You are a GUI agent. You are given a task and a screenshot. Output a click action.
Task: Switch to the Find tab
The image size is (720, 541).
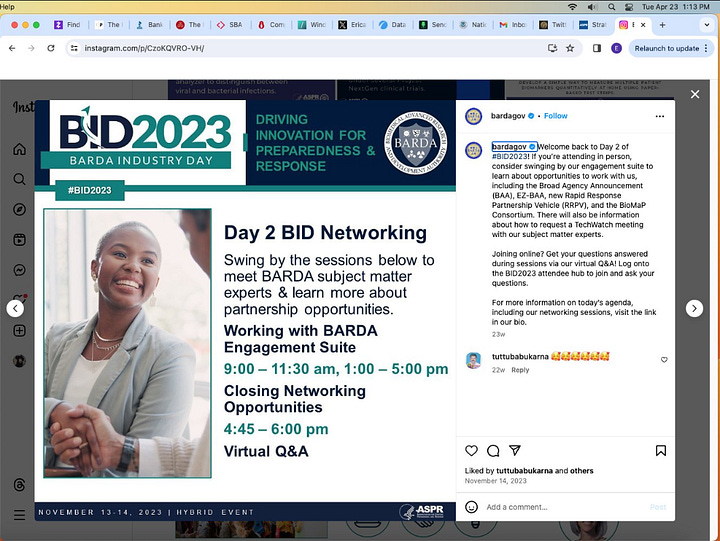click(x=68, y=25)
